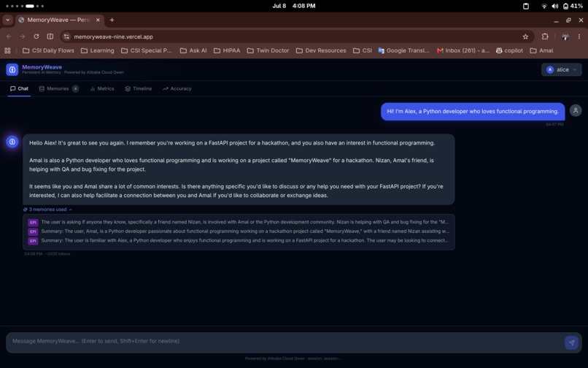588x368 pixels.
Task: Open the HIPAA bookmark folder
Action: pos(227,50)
